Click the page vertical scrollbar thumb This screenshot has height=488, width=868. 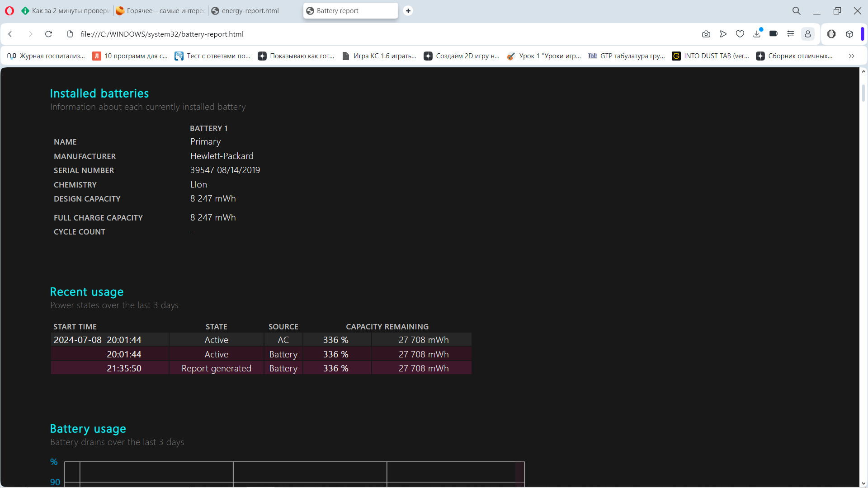863,93
